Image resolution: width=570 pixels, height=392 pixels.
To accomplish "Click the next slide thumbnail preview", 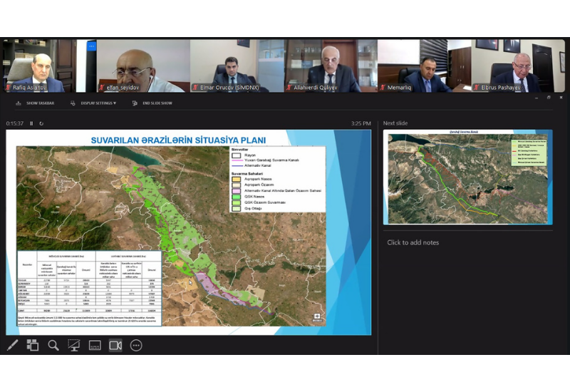I will point(467,177).
